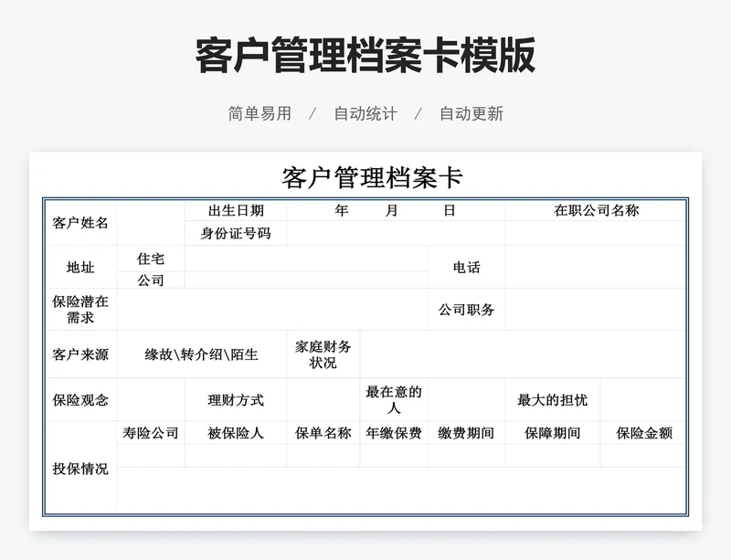
Task: Select the 保险观念 label cell
Action: (80, 399)
